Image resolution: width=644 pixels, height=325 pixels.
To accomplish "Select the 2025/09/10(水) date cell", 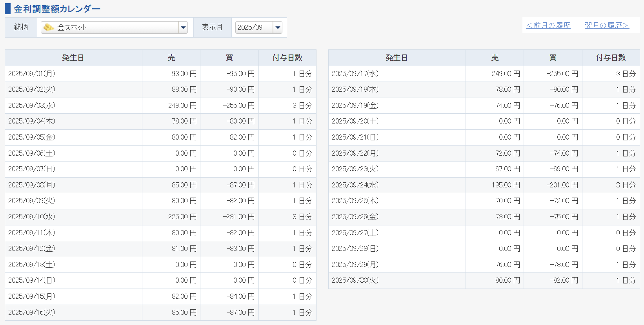I will click(x=32, y=217).
